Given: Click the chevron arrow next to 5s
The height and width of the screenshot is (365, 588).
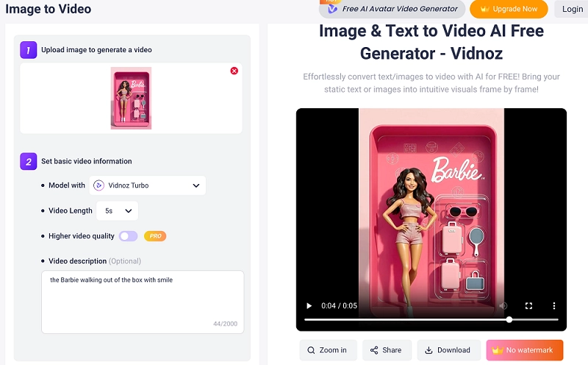Looking at the screenshot, I should 128,211.
